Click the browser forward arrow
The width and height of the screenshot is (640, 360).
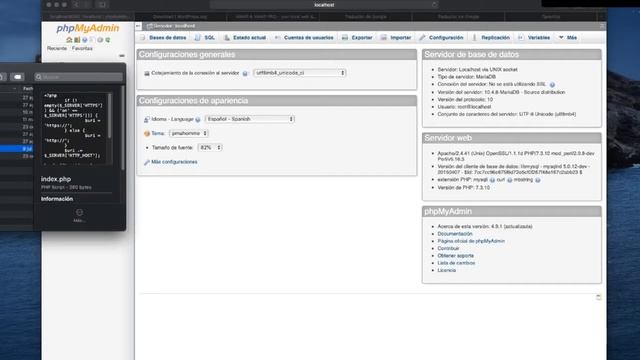coord(87,4)
